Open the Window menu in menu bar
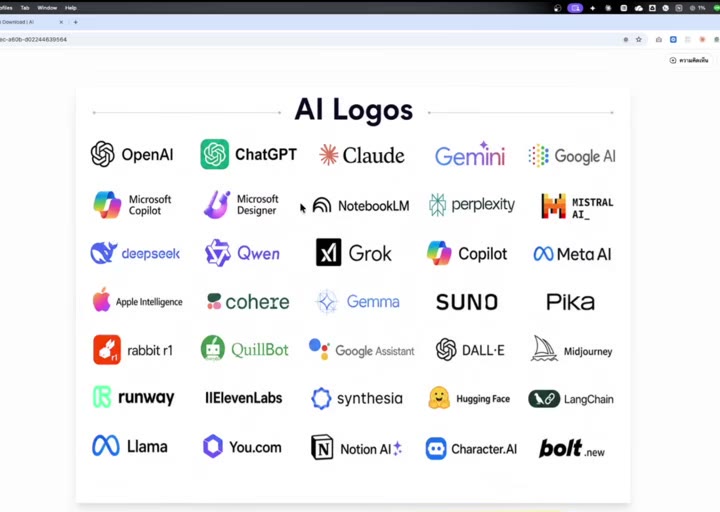 pos(47,8)
